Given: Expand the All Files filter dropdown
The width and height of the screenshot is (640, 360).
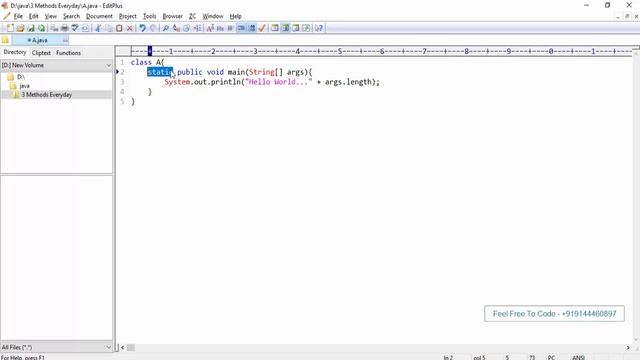Looking at the screenshot, I should (x=108, y=347).
